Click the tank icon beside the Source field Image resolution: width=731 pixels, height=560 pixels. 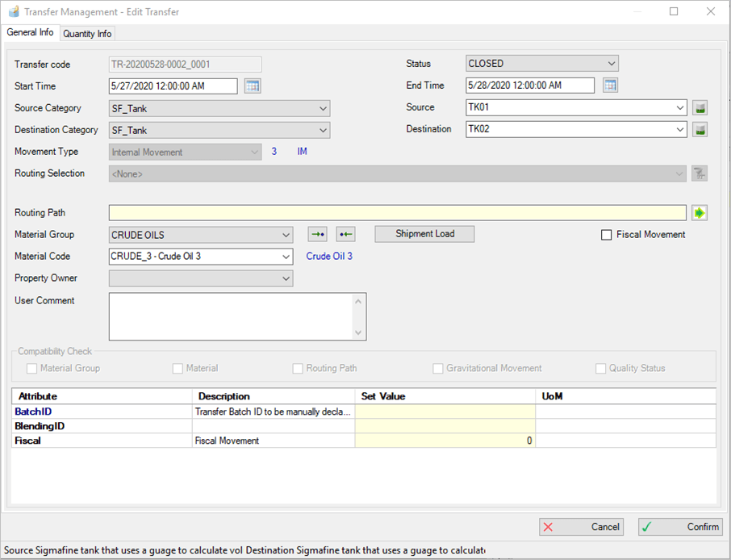tap(699, 107)
